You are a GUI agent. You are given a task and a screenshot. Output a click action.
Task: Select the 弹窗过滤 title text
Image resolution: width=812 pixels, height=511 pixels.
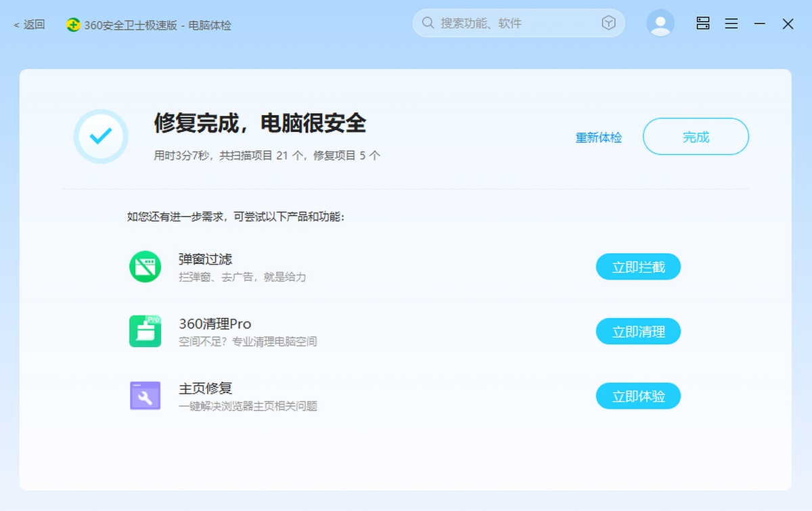[x=206, y=259]
